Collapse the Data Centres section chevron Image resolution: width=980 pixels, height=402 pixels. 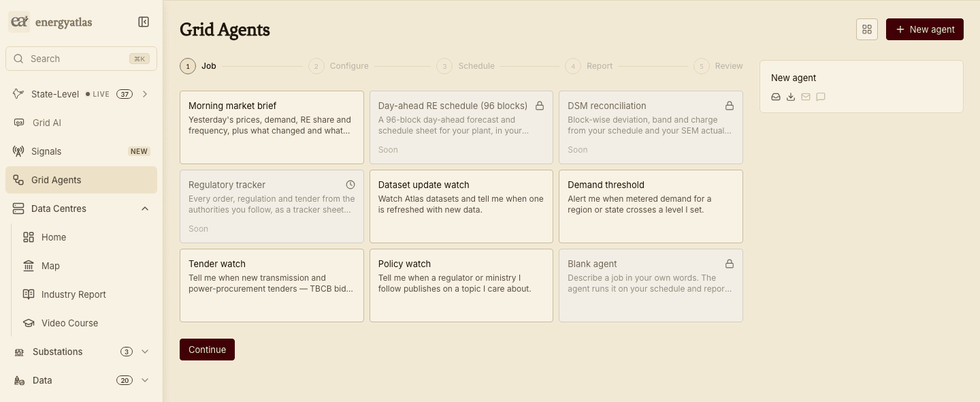coord(145,208)
